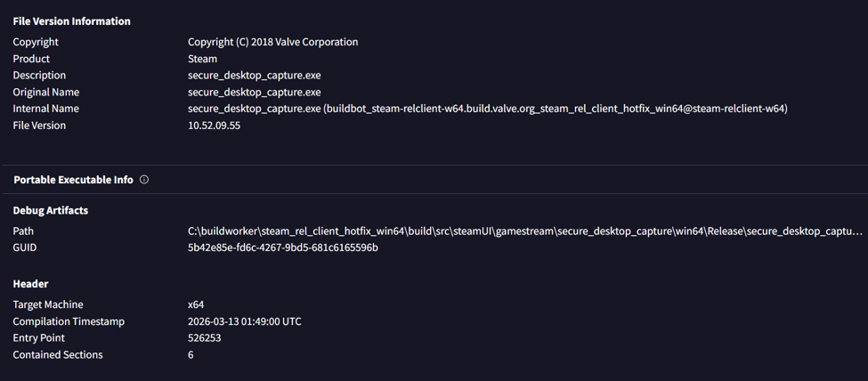This screenshot has width=868, height=381.
Task: Select the Description value secure_desktop_capture.exe
Action: click(x=254, y=76)
